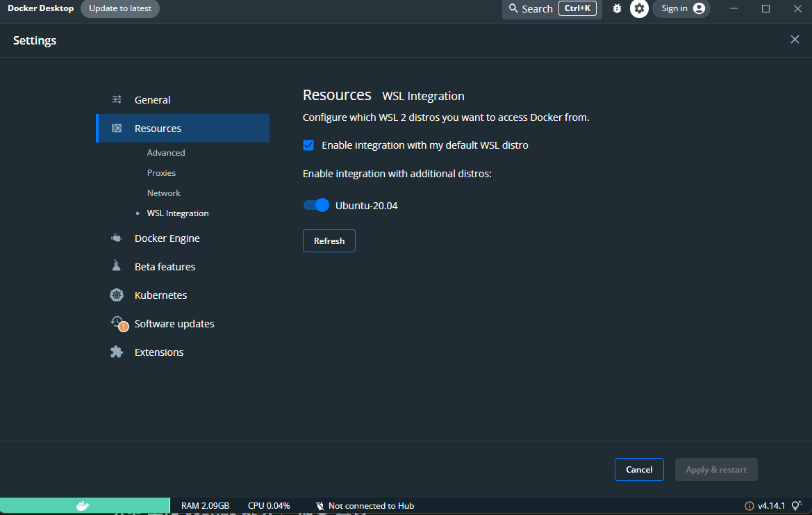The height and width of the screenshot is (515, 812).
Task: Open the General settings section
Action: click(182, 99)
